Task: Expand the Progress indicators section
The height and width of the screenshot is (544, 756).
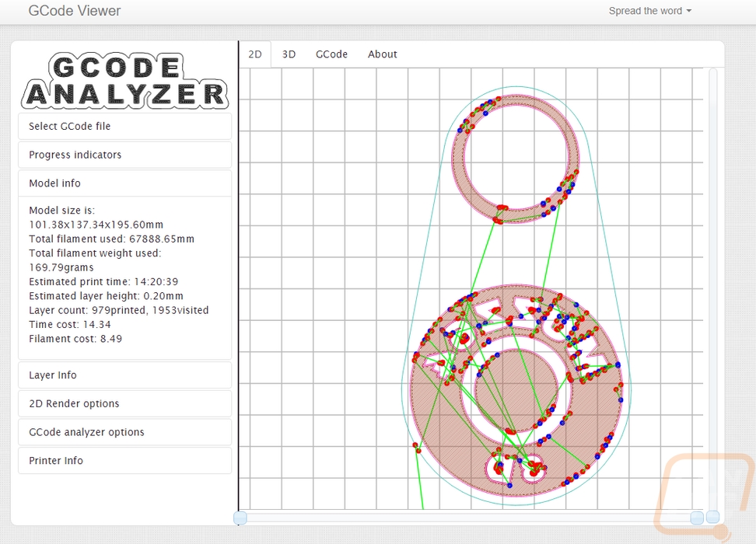Action: click(125, 155)
